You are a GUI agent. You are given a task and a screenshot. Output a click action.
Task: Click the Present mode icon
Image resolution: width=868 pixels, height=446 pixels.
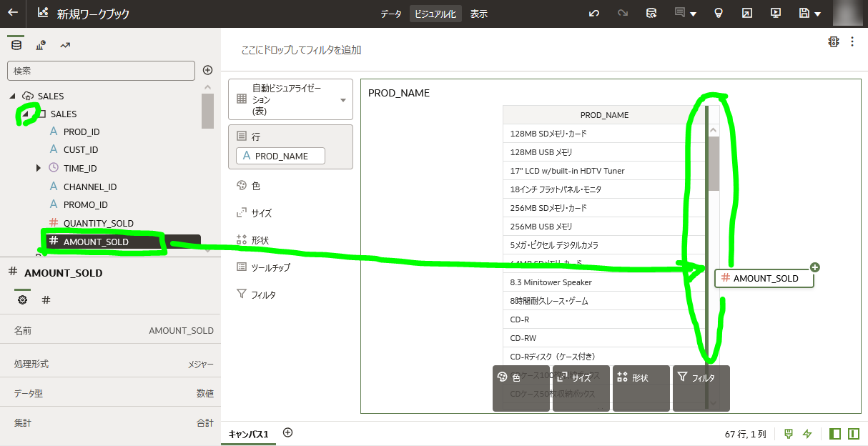[775, 13]
